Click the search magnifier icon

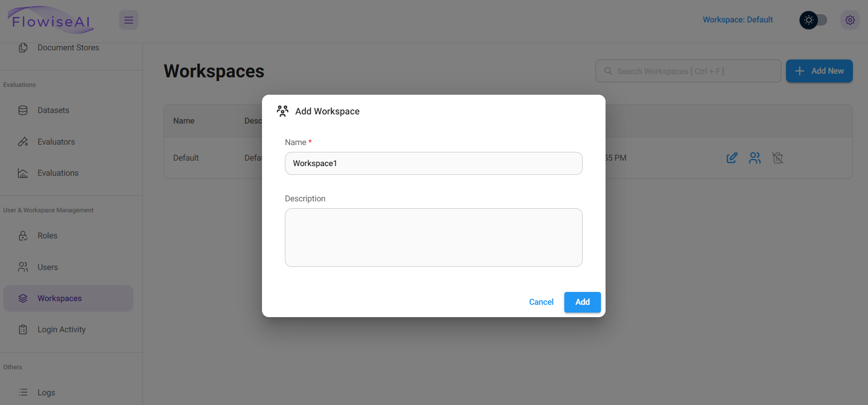coord(608,71)
